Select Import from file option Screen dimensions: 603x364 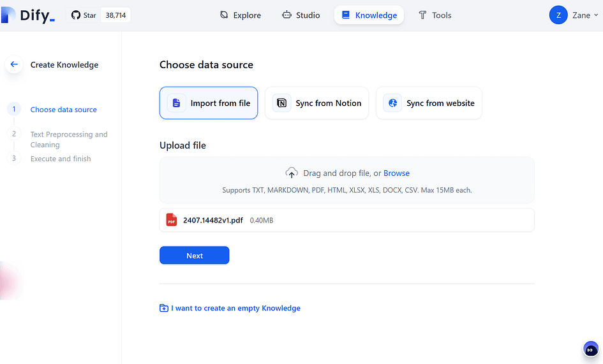click(209, 103)
